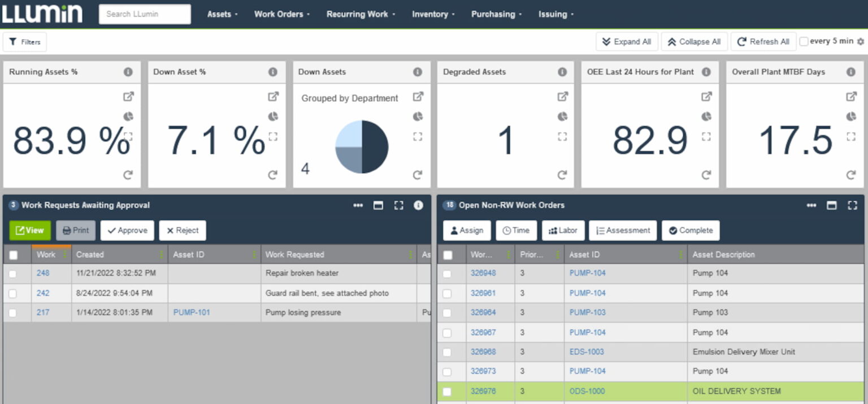The width and height of the screenshot is (868, 404).
Task: Click the green View button
Action: pos(30,231)
